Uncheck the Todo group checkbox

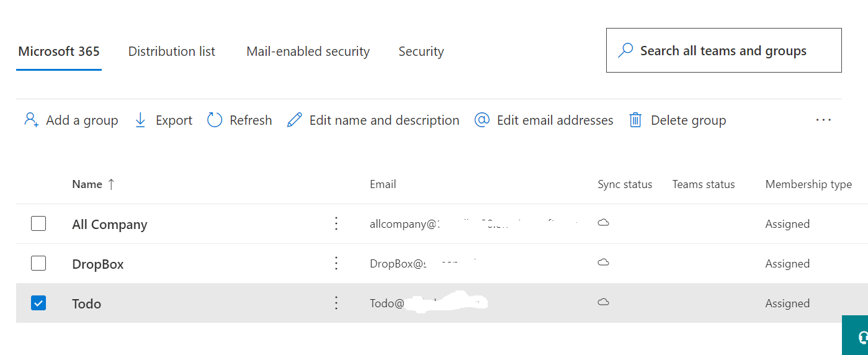pos(38,303)
